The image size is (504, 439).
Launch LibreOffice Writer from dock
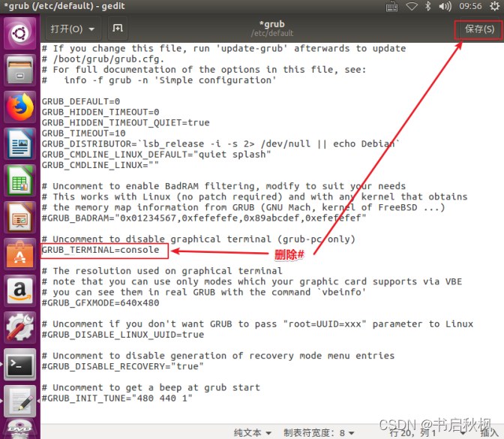click(x=20, y=144)
